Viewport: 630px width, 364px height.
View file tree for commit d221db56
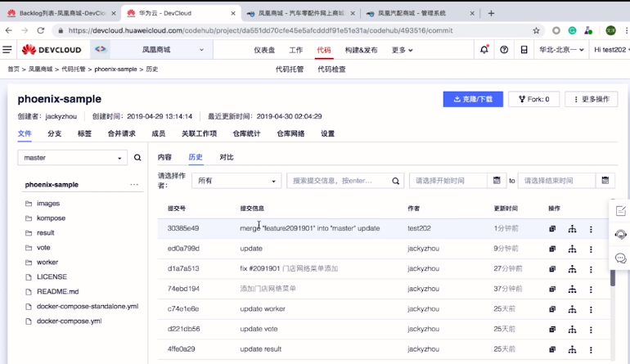(572, 330)
